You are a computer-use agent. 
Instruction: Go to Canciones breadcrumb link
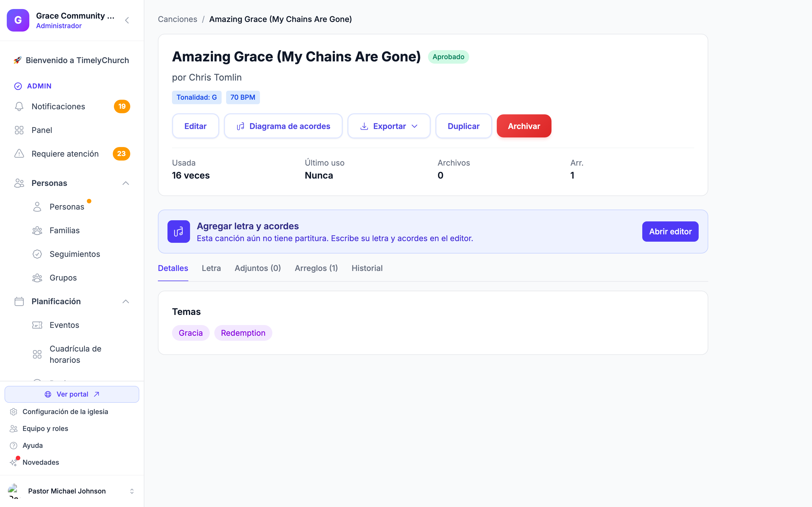point(178,19)
